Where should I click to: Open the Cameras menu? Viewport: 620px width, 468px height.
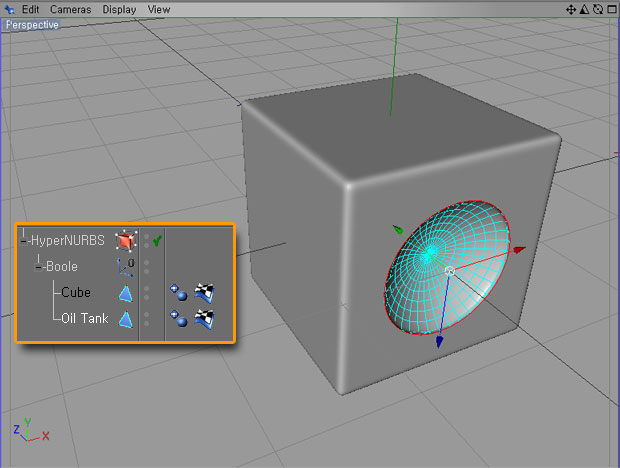click(70, 9)
